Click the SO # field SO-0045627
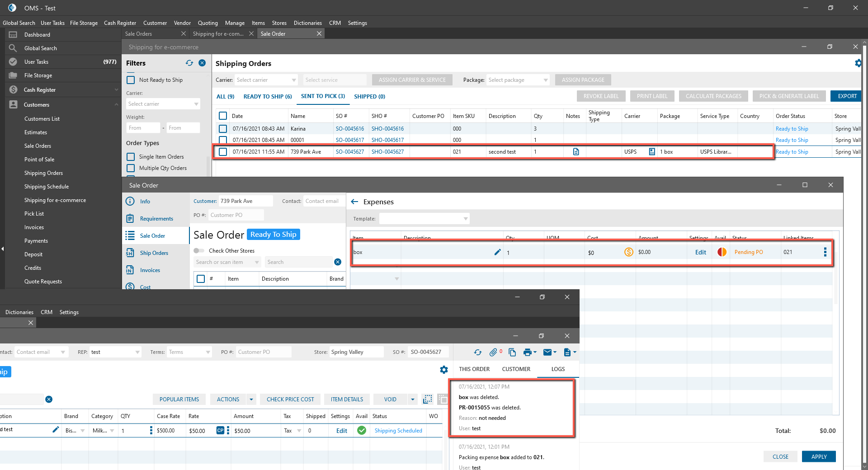 429,352
